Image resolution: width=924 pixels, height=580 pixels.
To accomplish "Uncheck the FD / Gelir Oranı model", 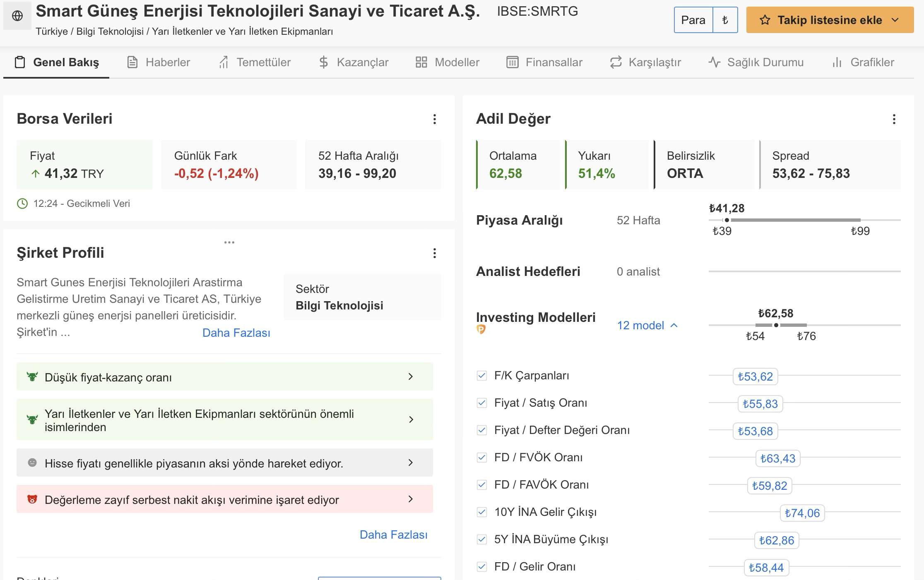I will coord(481,567).
